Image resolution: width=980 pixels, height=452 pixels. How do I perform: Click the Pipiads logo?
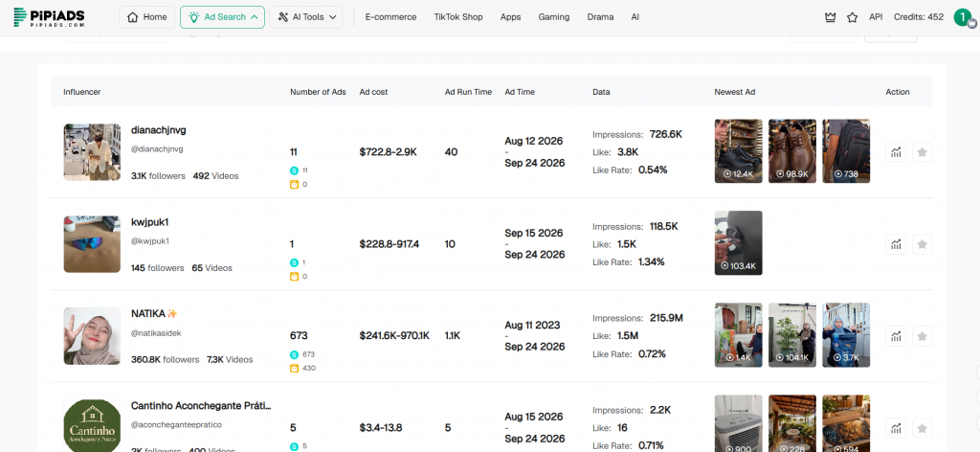click(49, 17)
